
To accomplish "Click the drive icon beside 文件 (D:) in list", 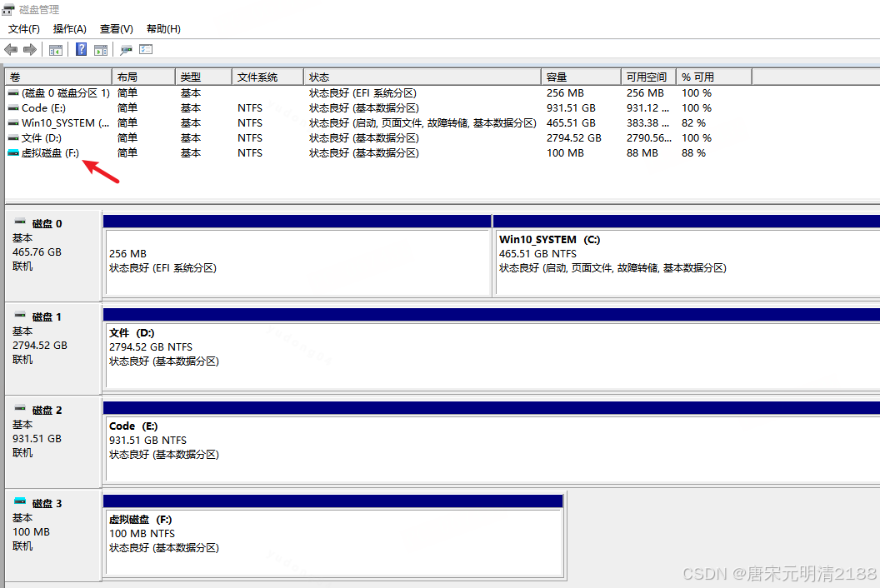I will (x=13, y=138).
